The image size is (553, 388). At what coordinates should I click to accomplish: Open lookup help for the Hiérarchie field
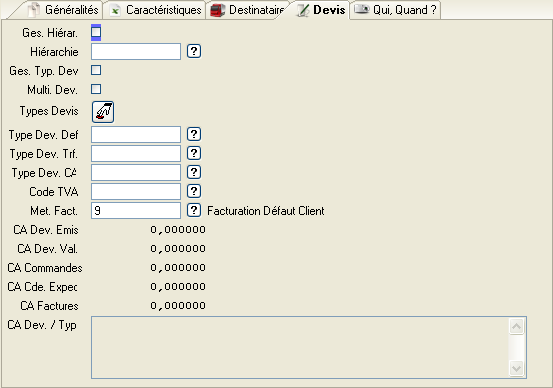click(194, 51)
